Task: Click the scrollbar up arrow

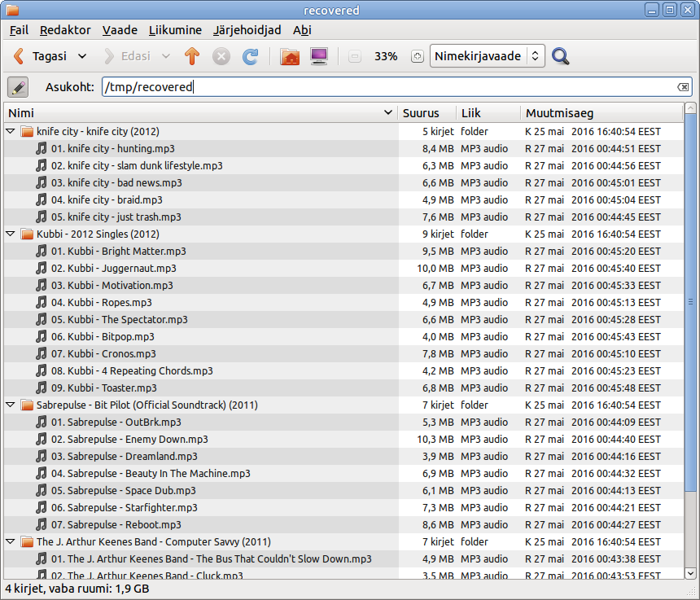Action: (690, 108)
